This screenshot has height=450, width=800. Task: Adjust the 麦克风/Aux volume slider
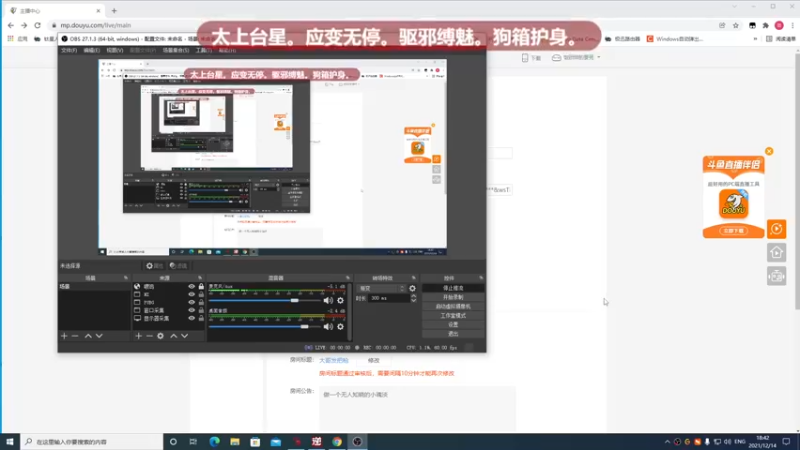[x=294, y=301]
